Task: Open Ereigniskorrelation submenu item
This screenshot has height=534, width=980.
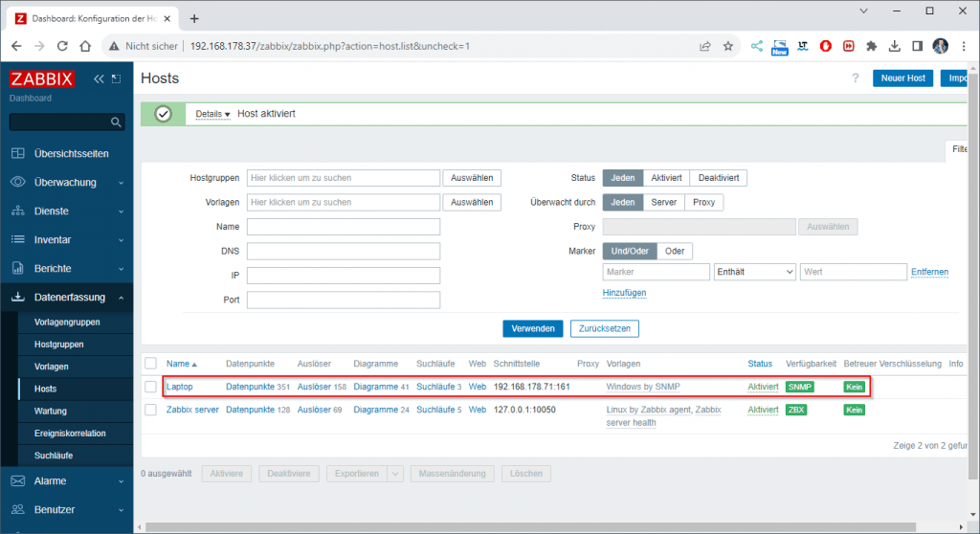Action: (70, 434)
